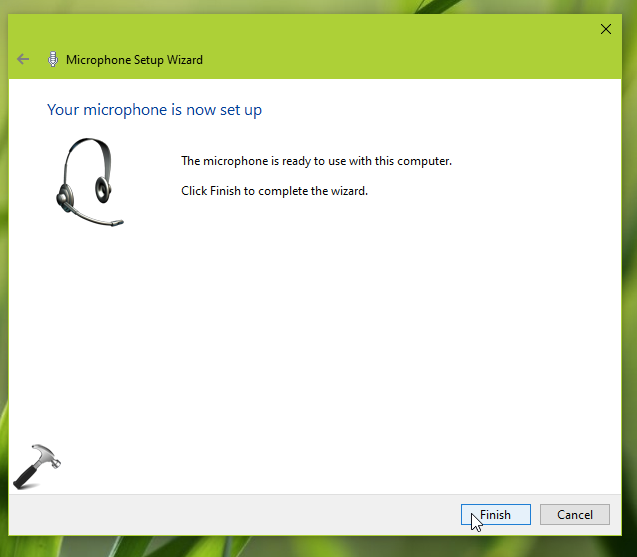Viewport: 637px width, 557px height.
Task: Click the "Click Finish to complete" instruction text
Action: (x=274, y=190)
